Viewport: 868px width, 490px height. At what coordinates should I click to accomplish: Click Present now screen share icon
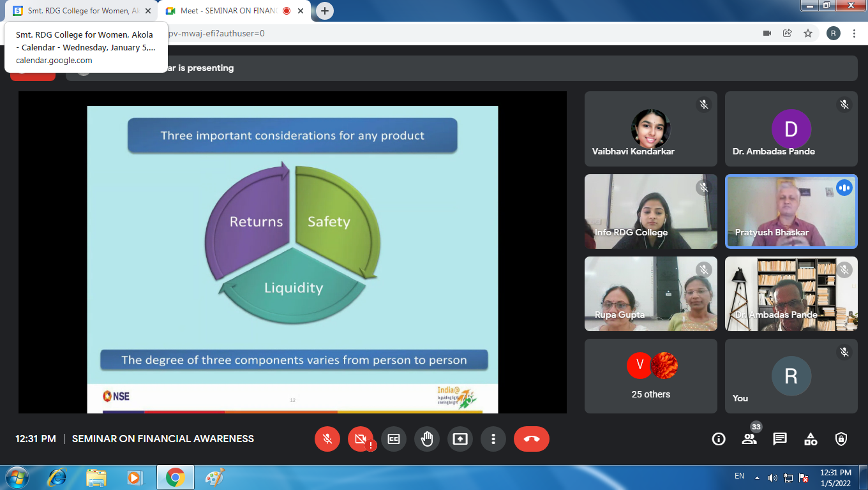(x=460, y=439)
